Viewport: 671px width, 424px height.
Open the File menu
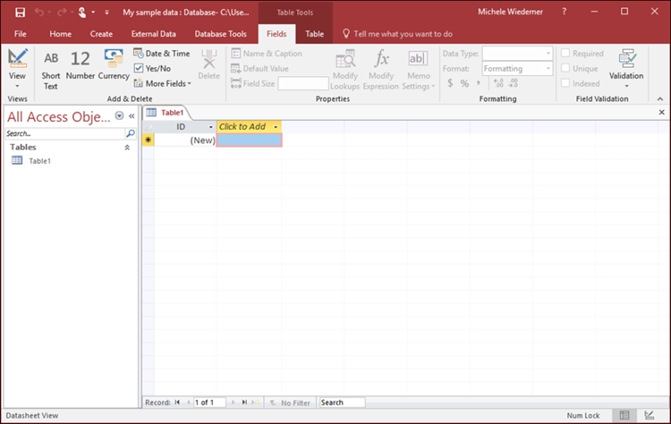pos(20,34)
